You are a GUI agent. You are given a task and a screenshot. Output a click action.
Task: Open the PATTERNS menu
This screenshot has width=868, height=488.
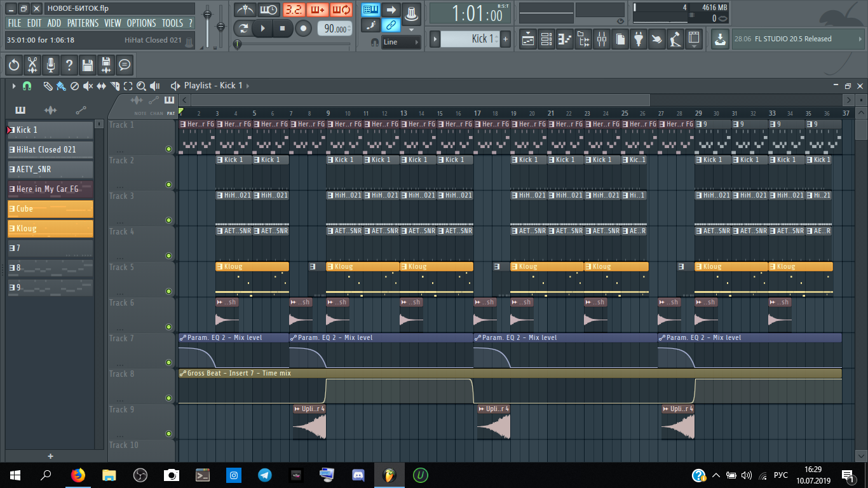83,23
